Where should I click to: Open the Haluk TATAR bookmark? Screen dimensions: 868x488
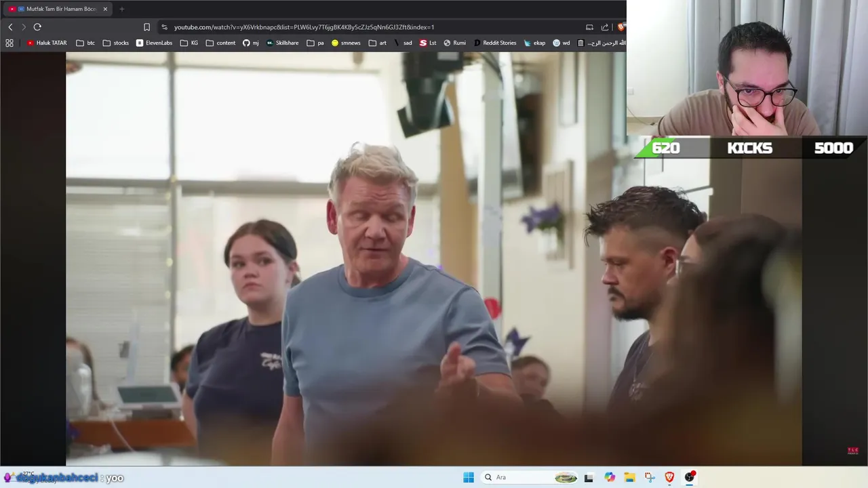pos(47,43)
